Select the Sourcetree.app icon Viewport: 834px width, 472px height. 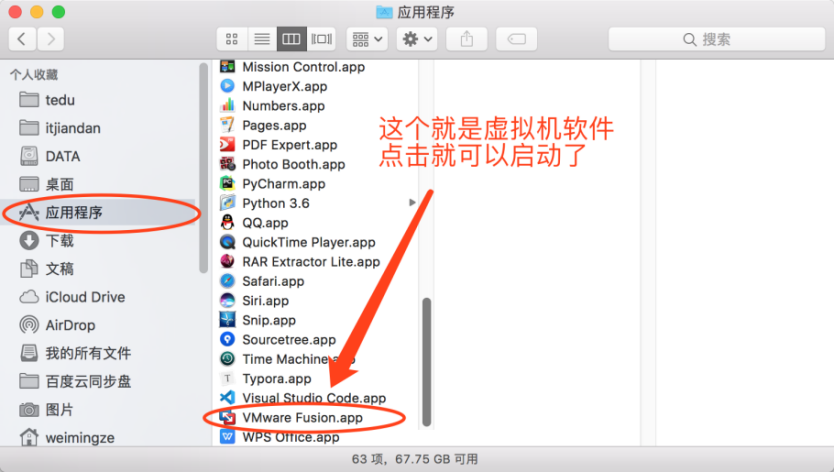coord(227,340)
